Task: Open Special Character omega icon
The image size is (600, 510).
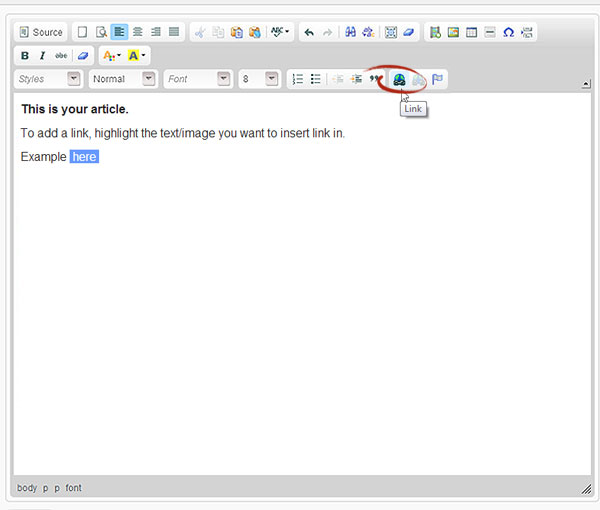Action: point(508,32)
